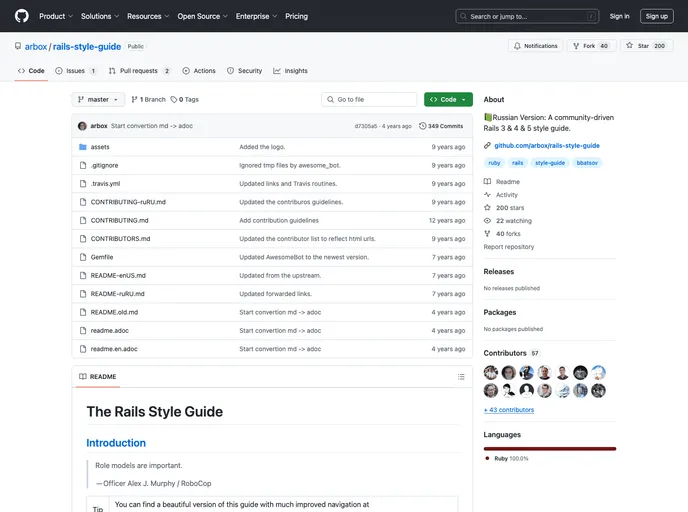Click Report repository
The height and width of the screenshot is (512, 688).
pos(509,247)
